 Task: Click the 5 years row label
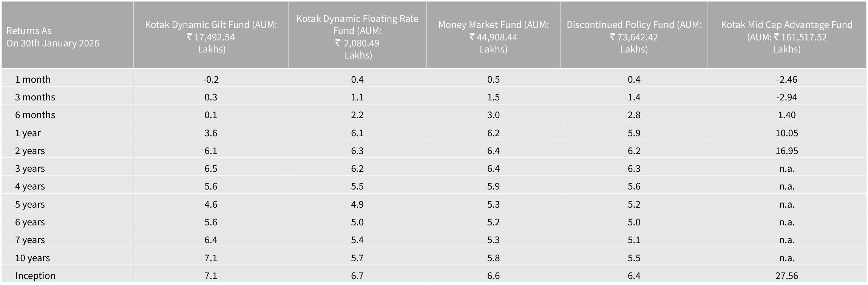[30, 204]
